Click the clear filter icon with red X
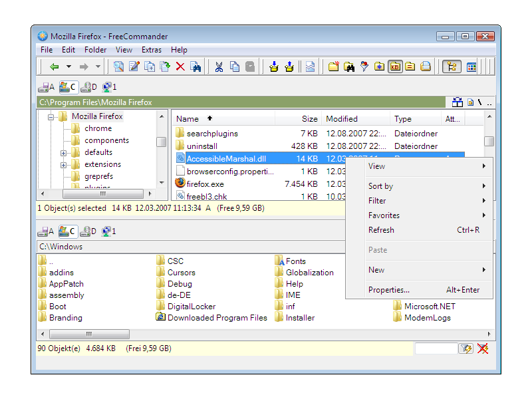 pos(483,348)
